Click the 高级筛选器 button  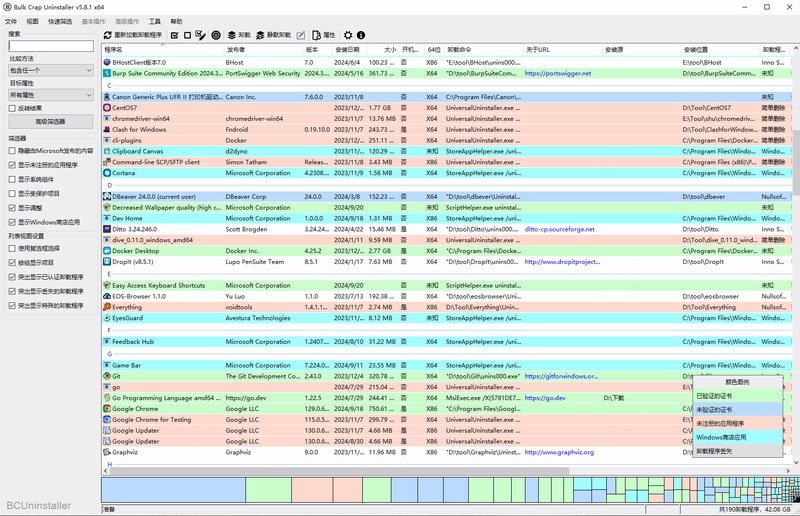point(50,121)
